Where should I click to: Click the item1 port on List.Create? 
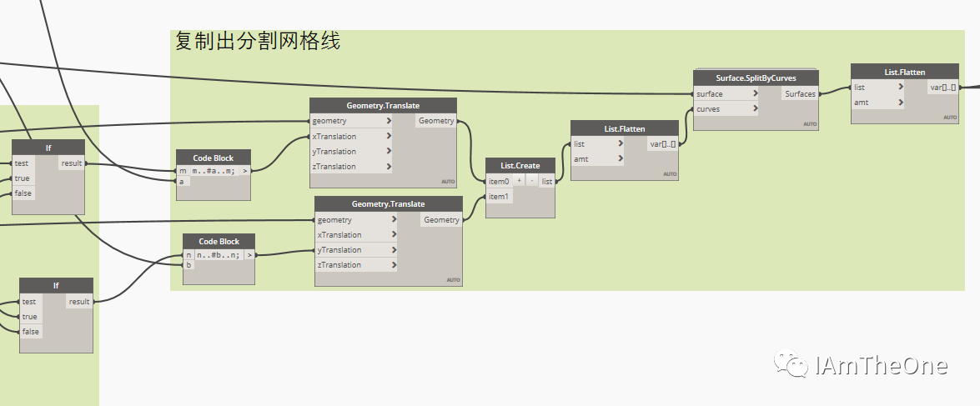(x=499, y=196)
